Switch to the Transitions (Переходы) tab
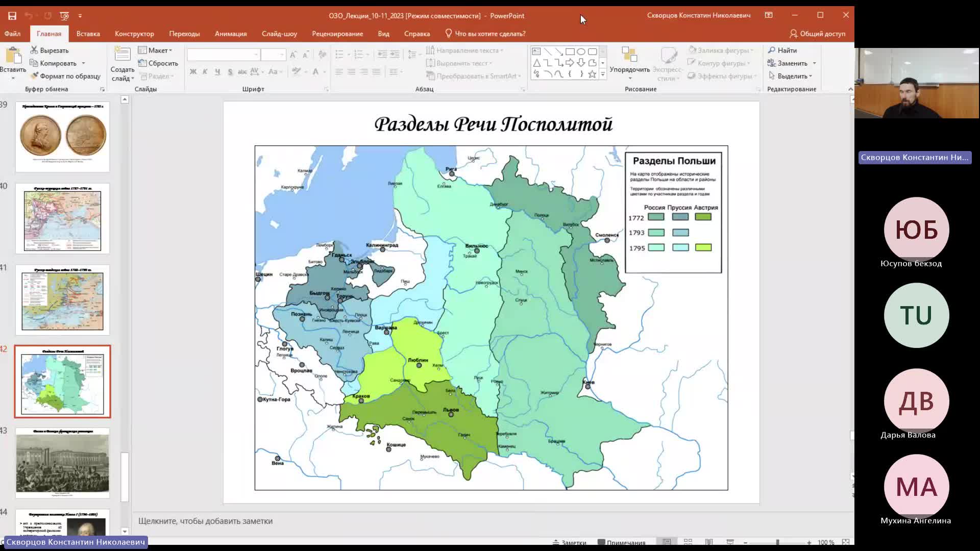 coord(184,34)
